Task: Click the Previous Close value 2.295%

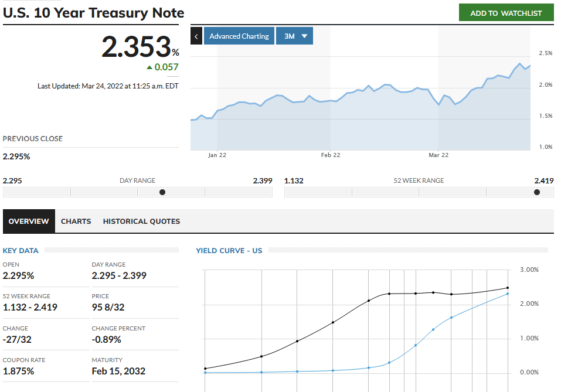Action: tap(16, 156)
